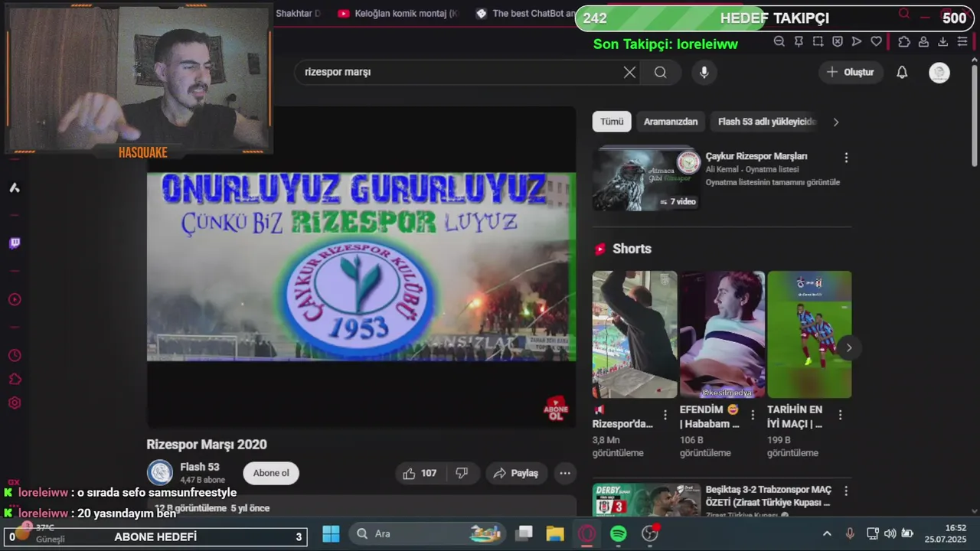The width and height of the screenshot is (980, 551).
Task: Open the Windows Start menu
Action: [x=331, y=534]
